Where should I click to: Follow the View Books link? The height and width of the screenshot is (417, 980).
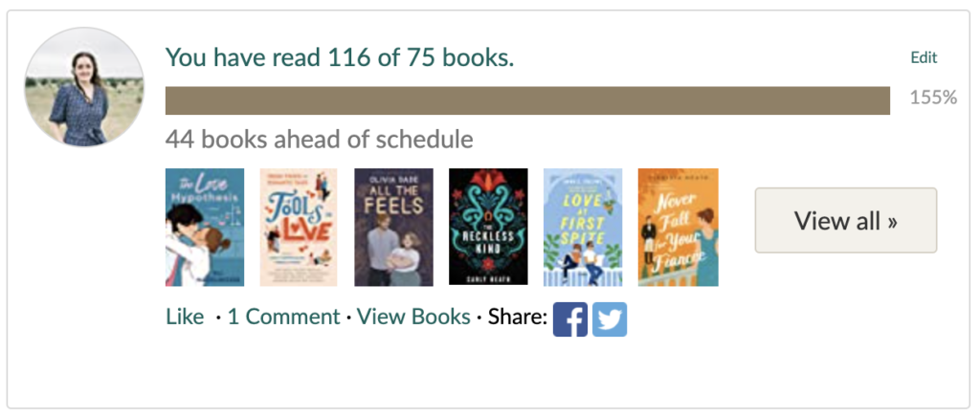tap(413, 317)
